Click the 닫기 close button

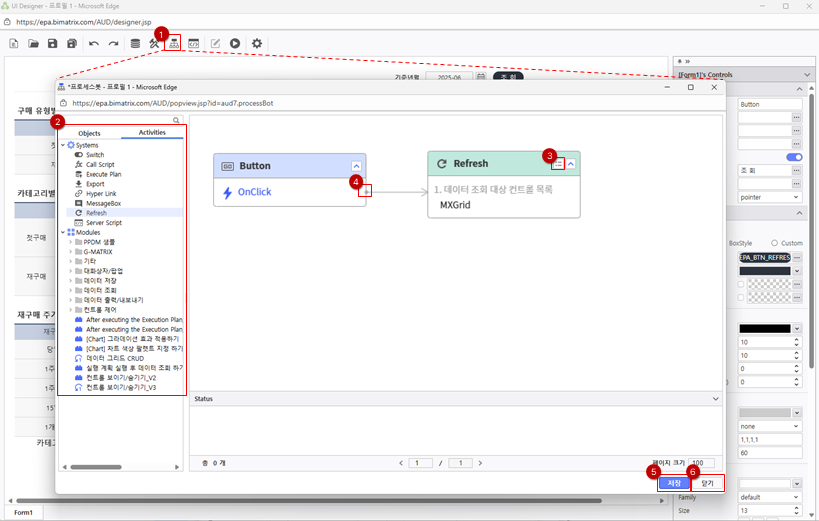707,483
